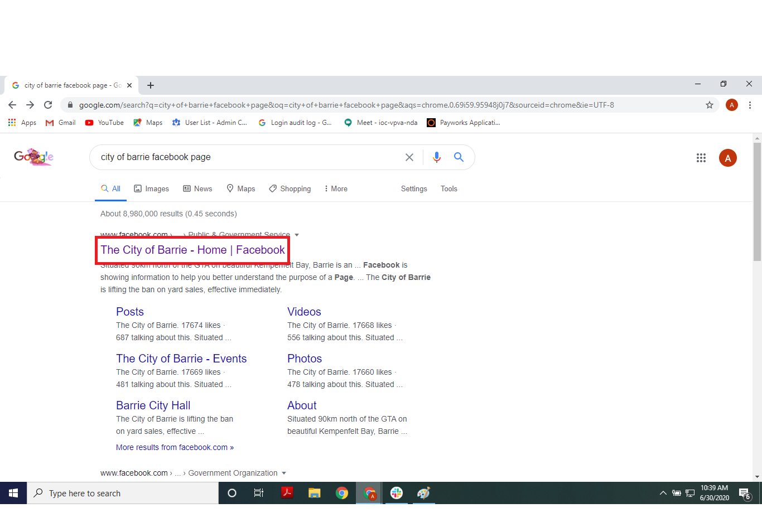The image size is (762, 532).
Task: Expand the More search options menu
Action: click(336, 189)
